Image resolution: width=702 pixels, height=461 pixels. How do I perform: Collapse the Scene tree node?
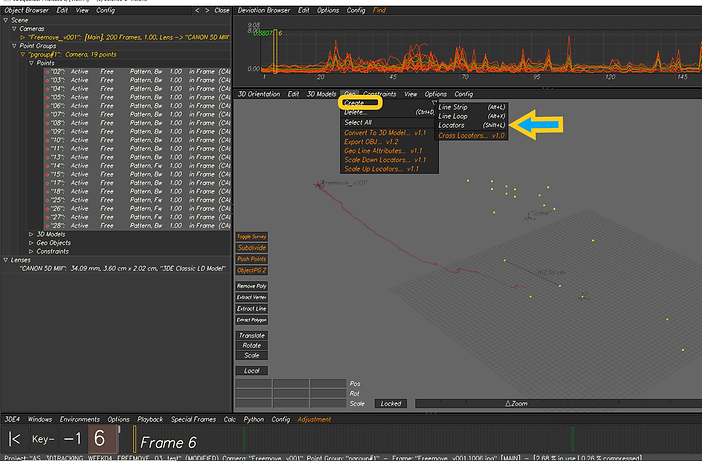6,20
